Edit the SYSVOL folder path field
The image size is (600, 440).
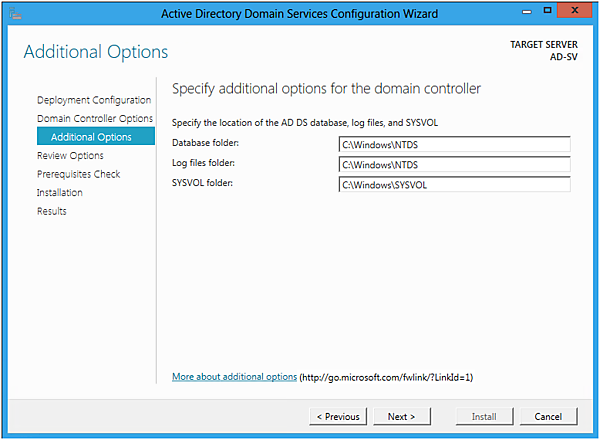tap(454, 184)
